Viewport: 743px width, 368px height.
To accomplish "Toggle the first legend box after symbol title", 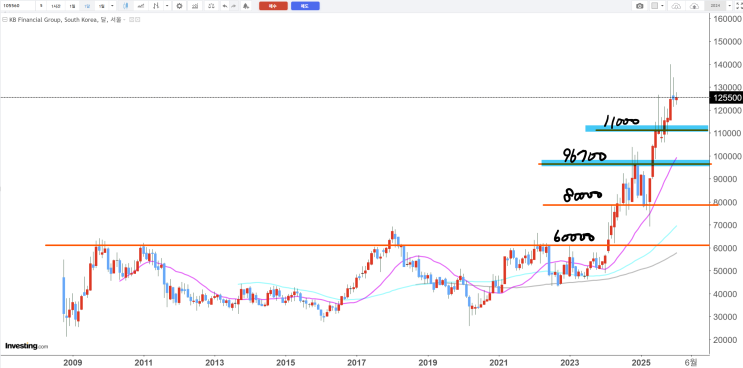I will tap(132, 19).
